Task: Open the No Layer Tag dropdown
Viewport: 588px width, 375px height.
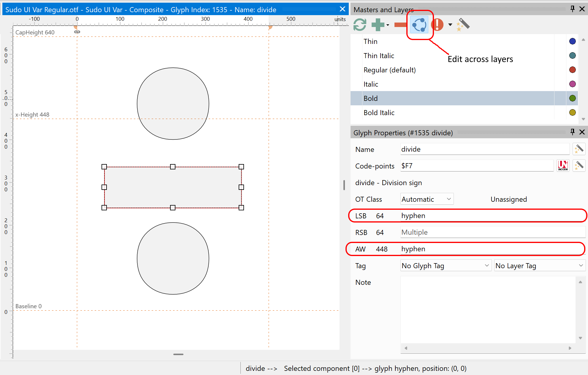Action: 539,266
